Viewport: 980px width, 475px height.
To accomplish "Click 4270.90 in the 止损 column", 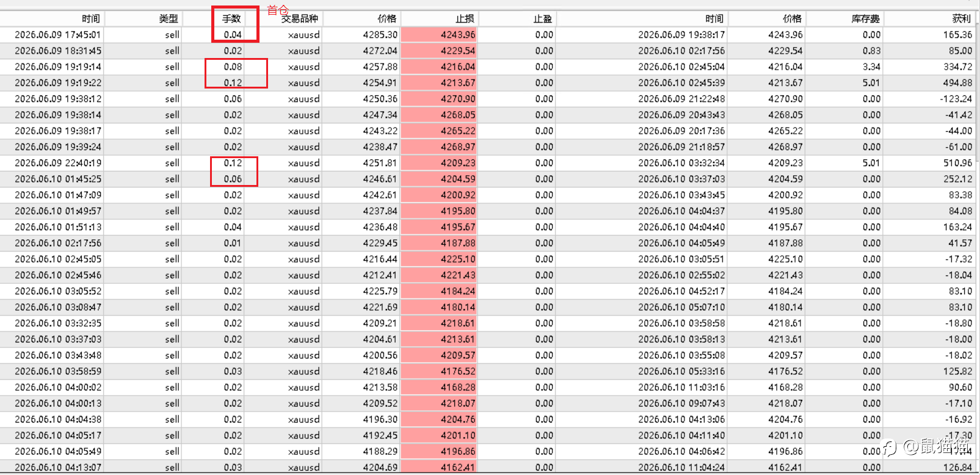I will pyautogui.click(x=458, y=99).
